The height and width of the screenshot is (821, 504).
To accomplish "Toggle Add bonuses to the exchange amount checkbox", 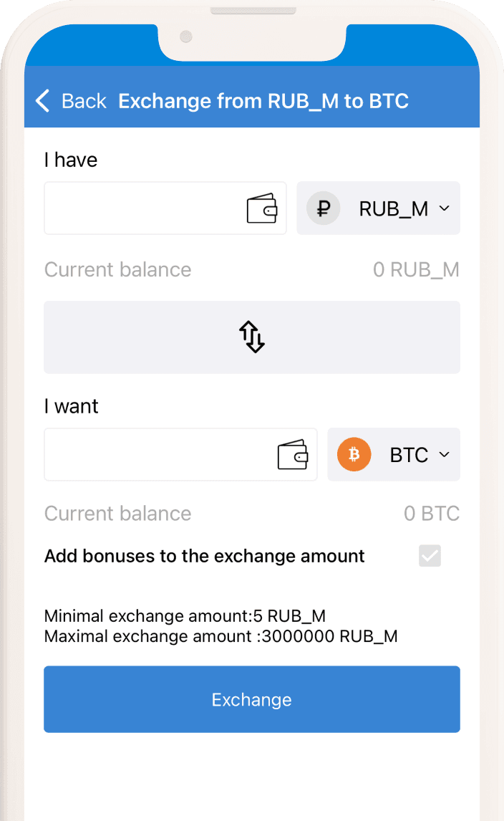I will tap(430, 555).
